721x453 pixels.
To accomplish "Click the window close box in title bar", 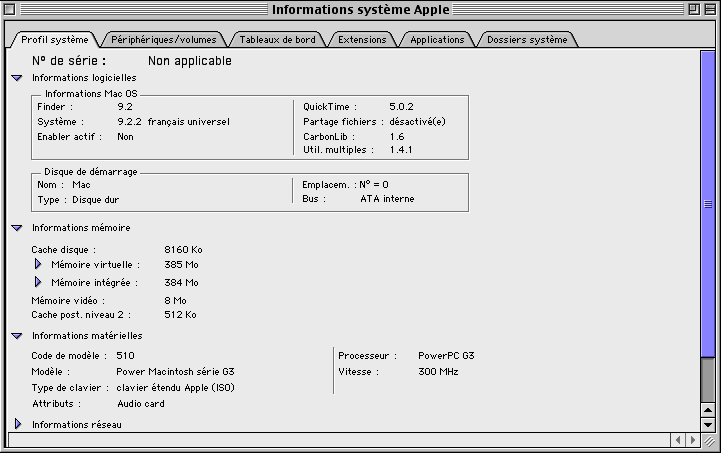I will 10,9.
